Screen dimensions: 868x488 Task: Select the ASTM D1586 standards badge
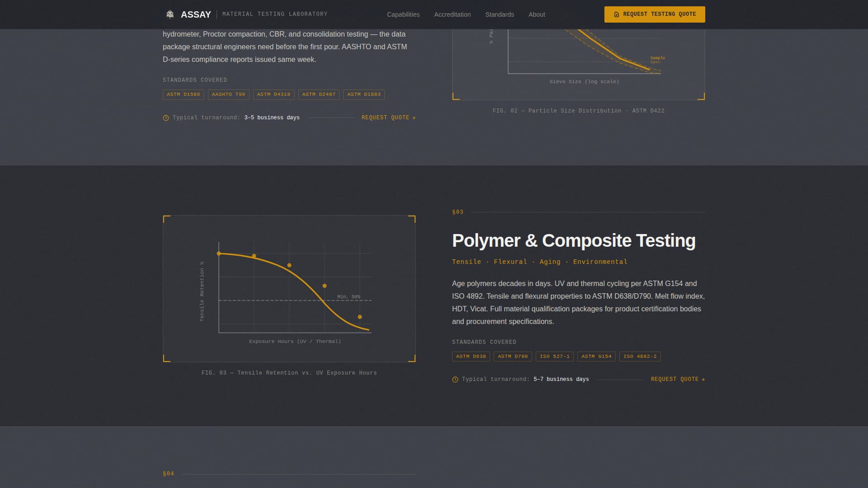[183, 94]
